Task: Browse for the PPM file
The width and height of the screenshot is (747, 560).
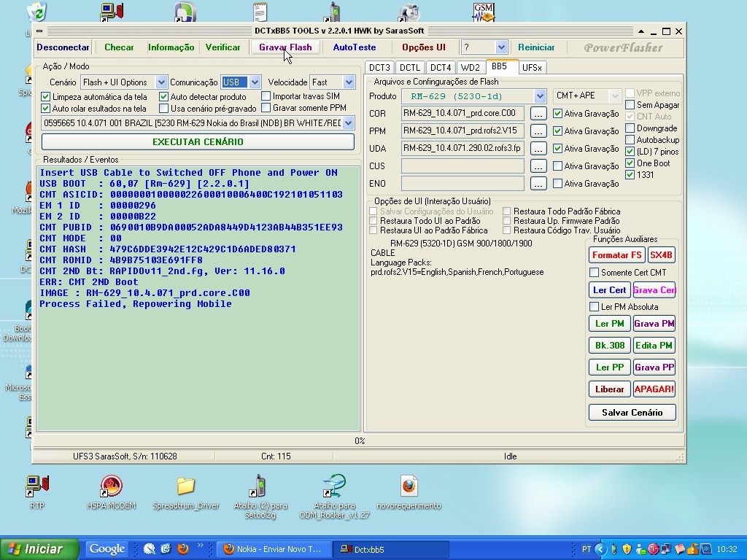Action: (538, 131)
